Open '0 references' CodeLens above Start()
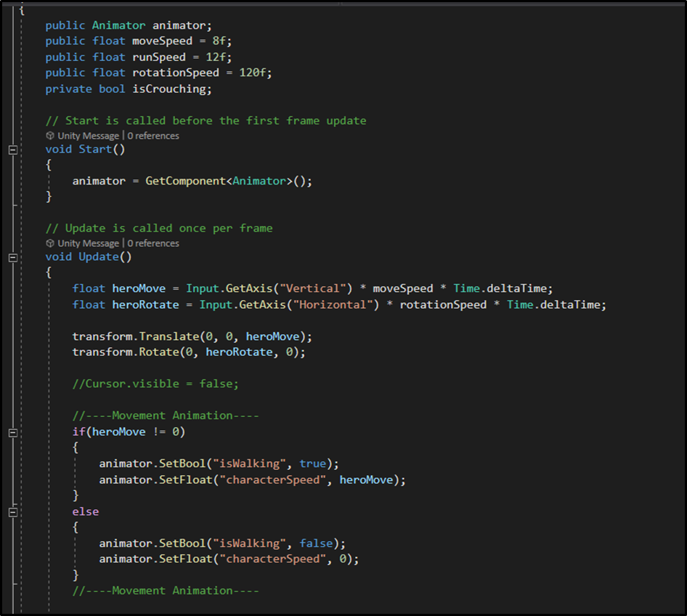687x616 pixels. click(153, 136)
